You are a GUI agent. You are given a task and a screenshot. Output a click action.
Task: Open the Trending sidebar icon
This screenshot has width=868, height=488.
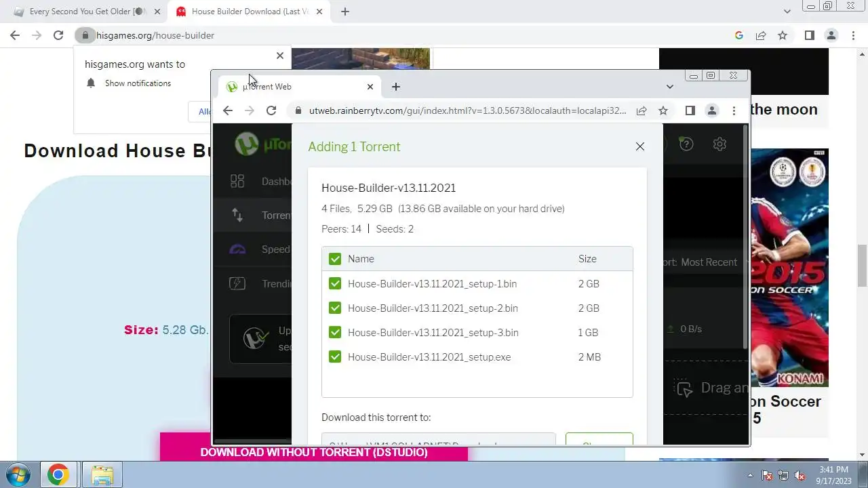click(237, 283)
